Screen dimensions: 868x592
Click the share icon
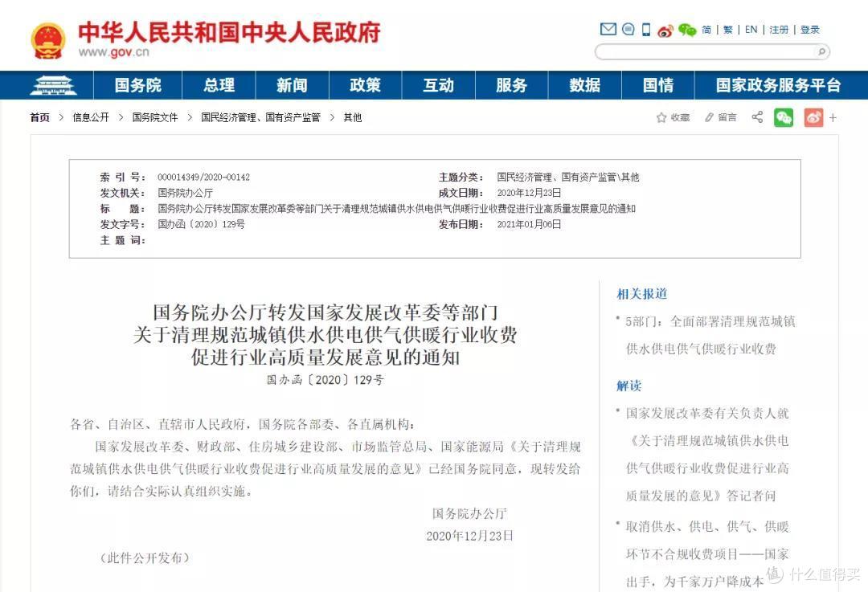(757, 116)
